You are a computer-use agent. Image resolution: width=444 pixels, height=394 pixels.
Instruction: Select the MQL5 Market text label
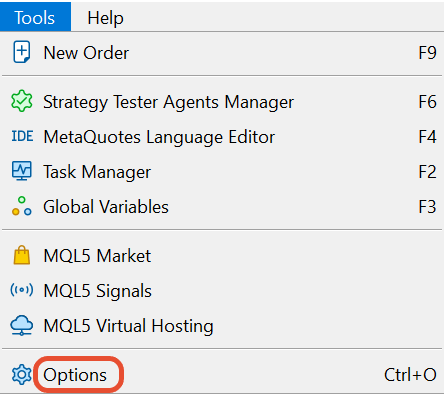[x=97, y=256]
